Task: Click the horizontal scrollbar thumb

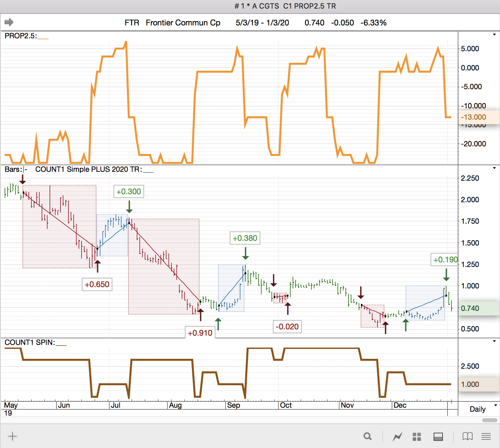Action: tap(490, 420)
